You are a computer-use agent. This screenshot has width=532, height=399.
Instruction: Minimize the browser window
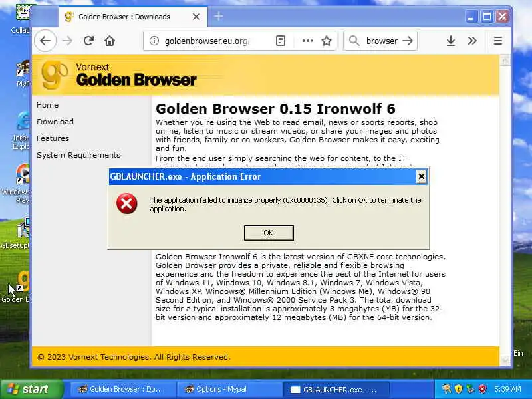pyautogui.click(x=471, y=16)
